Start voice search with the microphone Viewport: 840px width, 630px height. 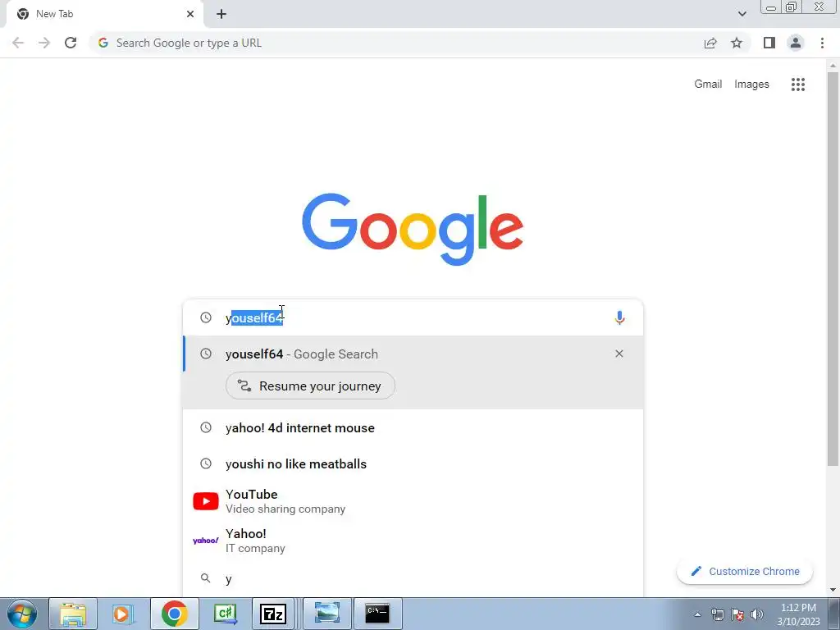click(x=619, y=317)
